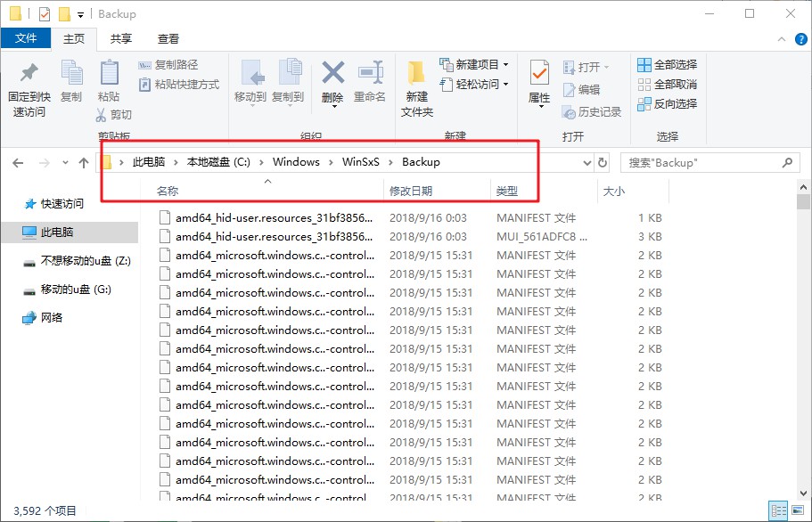
Task: Switch to the 查看 ribbon tab
Action: pos(168,38)
